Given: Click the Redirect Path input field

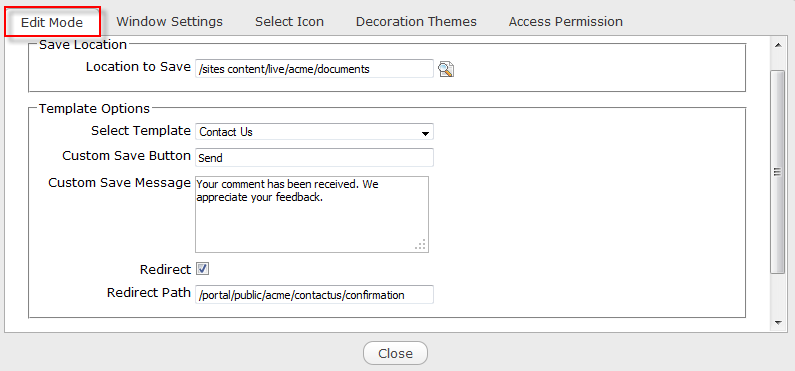Looking at the screenshot, I should tap(314, 294).
